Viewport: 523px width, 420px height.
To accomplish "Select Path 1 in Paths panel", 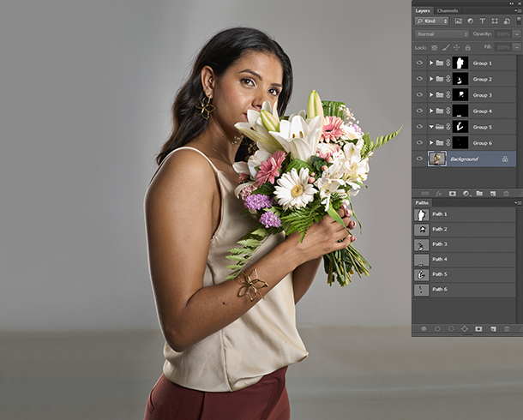I will [465, 214].
